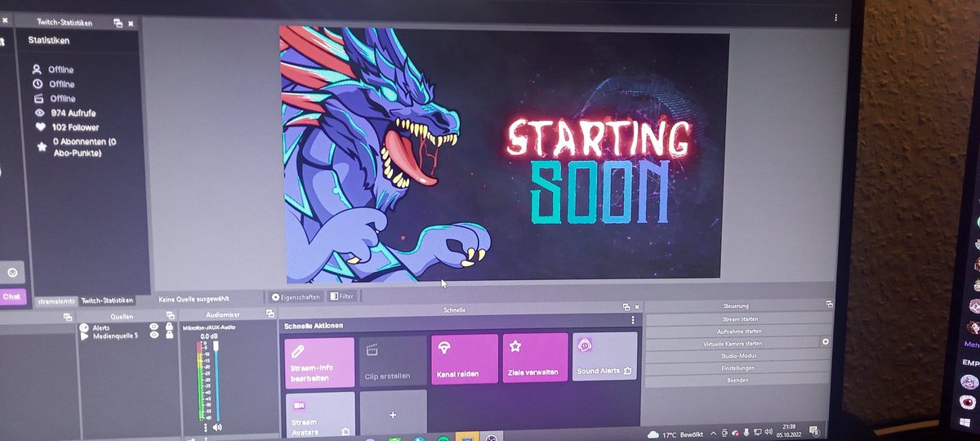
Task: Click Starting Soon preview canvas
Action: coord(505,155)
